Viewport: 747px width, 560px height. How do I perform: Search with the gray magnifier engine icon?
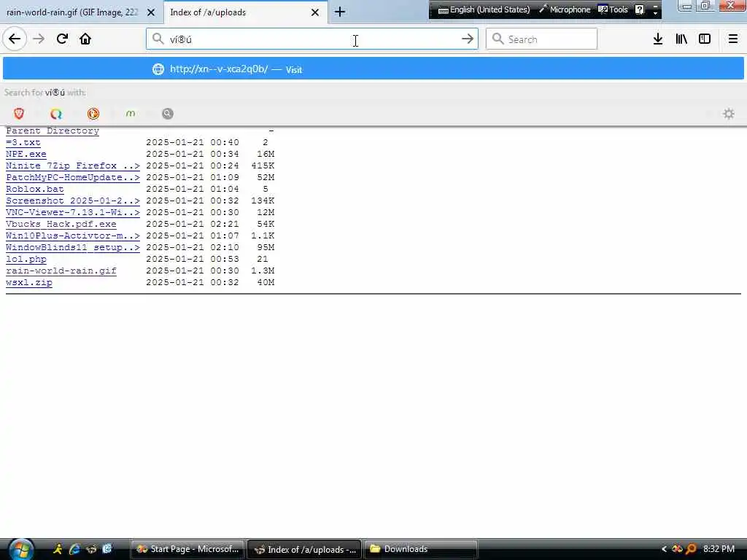coord(168,113)
